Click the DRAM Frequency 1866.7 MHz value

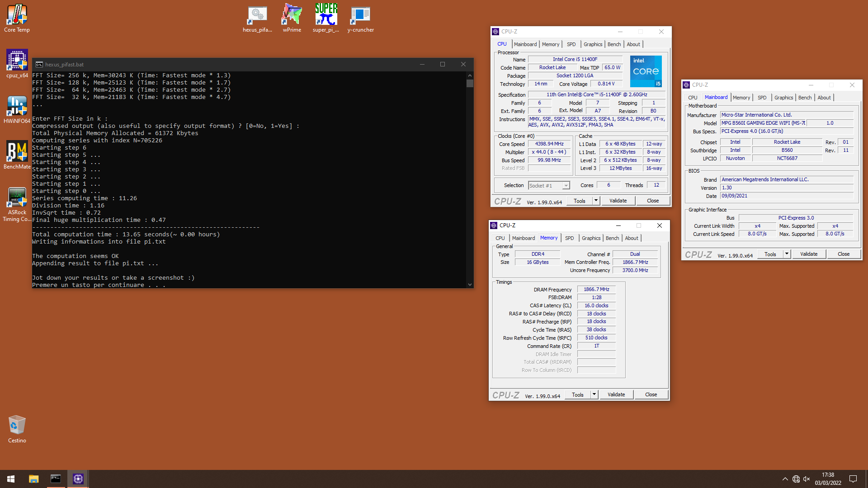point(596,289)
